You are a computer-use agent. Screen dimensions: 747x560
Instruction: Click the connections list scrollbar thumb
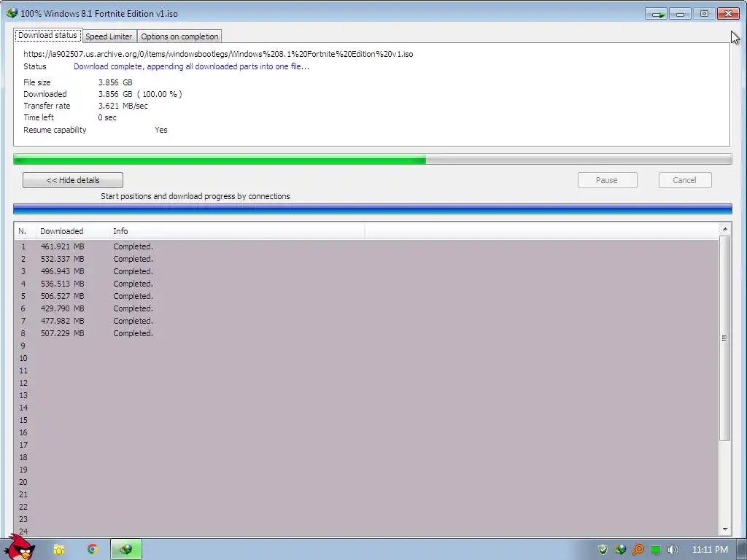pyautogui.click(x=724, y=338)
